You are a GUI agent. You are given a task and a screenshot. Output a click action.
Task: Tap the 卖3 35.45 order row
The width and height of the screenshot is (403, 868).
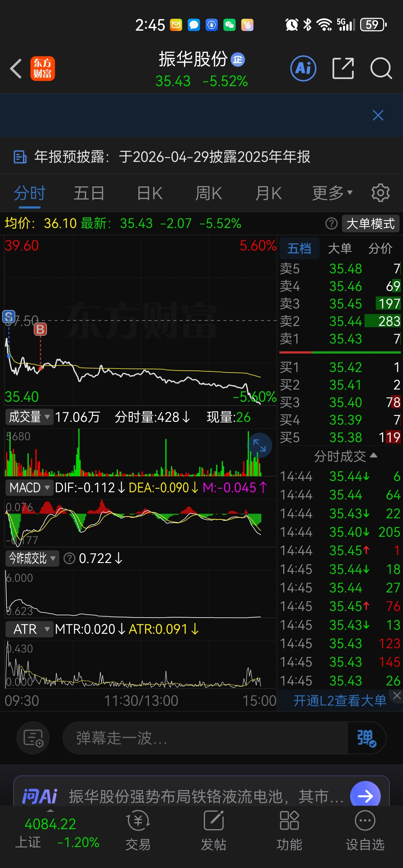340,304
